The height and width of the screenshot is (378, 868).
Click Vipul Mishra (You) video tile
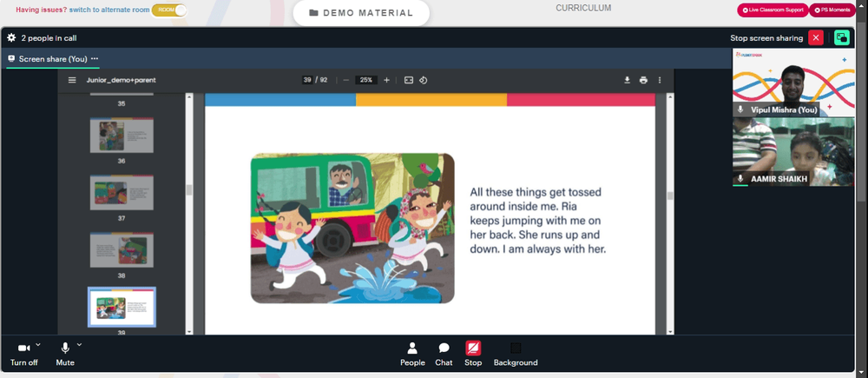793,83
